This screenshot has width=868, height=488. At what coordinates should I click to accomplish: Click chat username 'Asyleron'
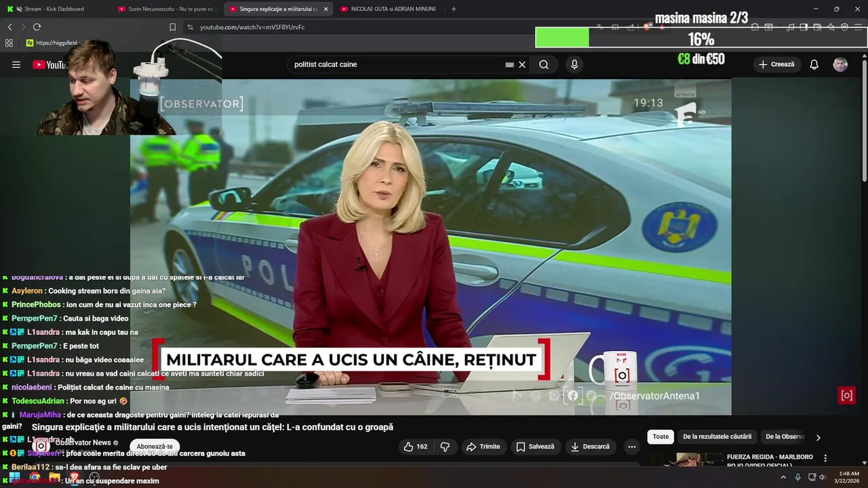tap(27, 291)
